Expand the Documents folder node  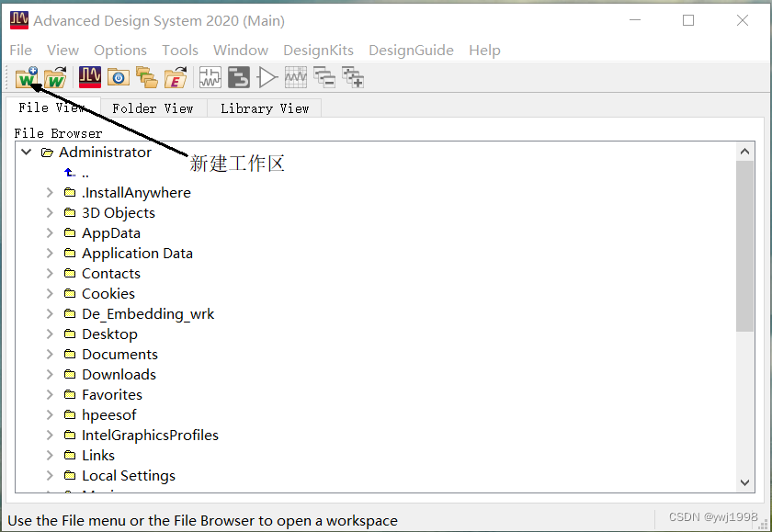point(50,354)
